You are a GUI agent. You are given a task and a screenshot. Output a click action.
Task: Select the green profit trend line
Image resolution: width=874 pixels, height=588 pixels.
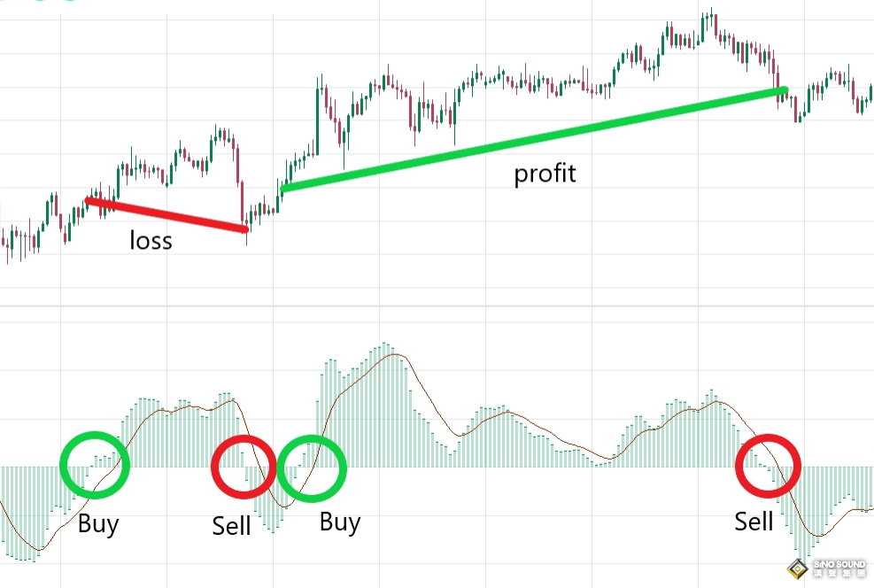point(531,139)
